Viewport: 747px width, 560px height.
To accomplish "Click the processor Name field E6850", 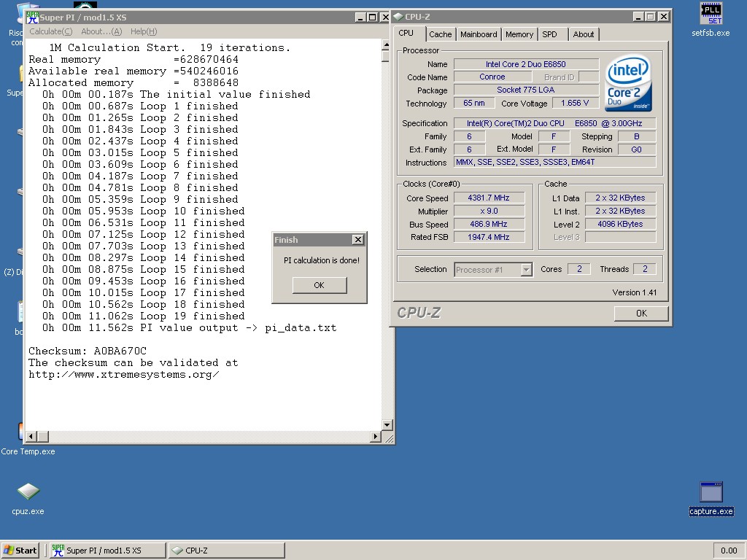I will coord(526,64).
